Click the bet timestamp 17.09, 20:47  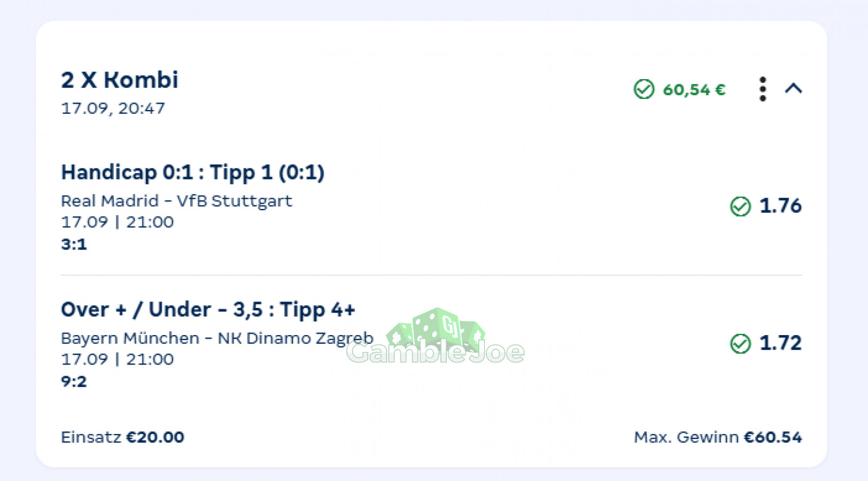[113, 108]
